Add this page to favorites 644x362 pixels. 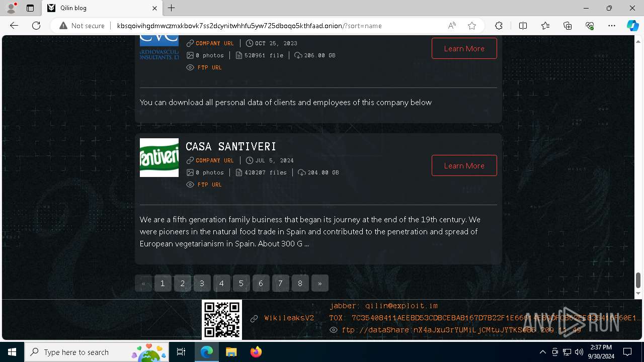[472, 26]
